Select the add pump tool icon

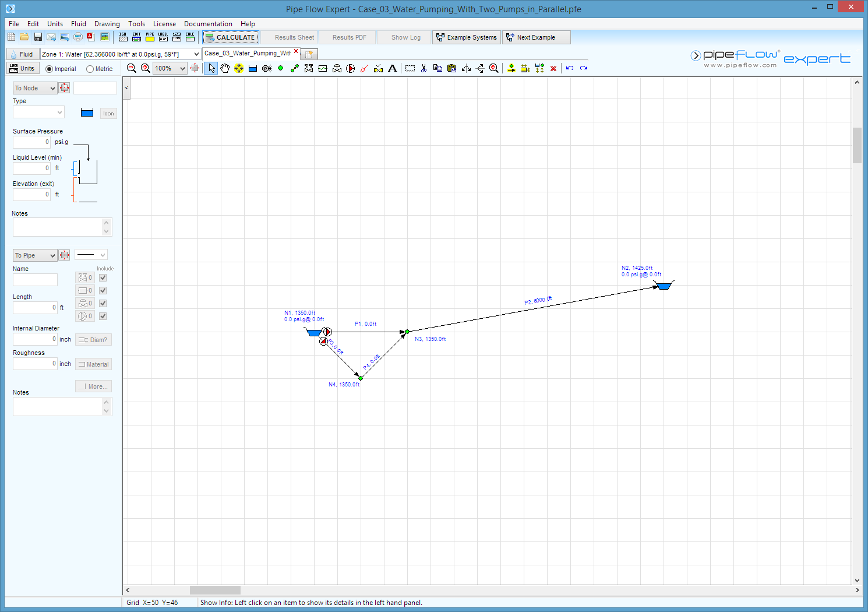pyautogui.click(x=351, y=68)
